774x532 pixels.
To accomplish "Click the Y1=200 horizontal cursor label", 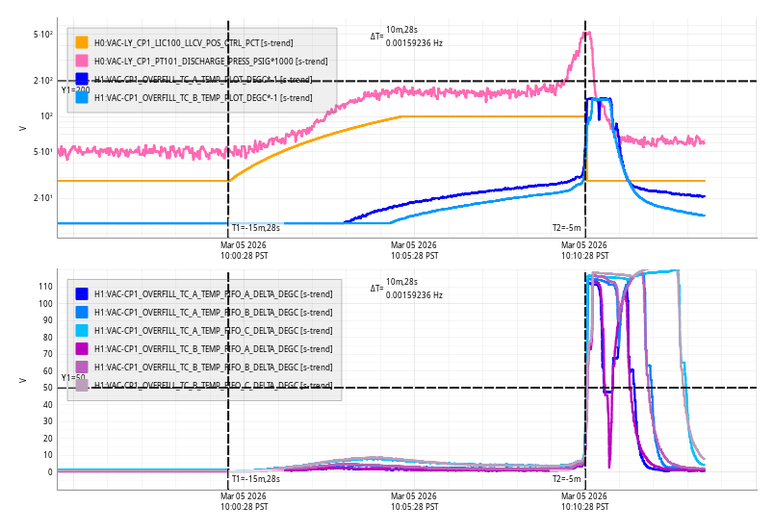I will [x=75, y=89].
